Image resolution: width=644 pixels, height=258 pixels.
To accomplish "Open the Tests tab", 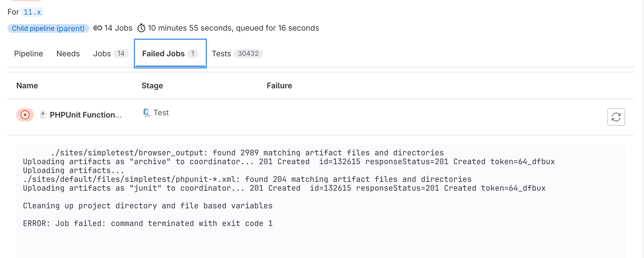I will 221,54.
